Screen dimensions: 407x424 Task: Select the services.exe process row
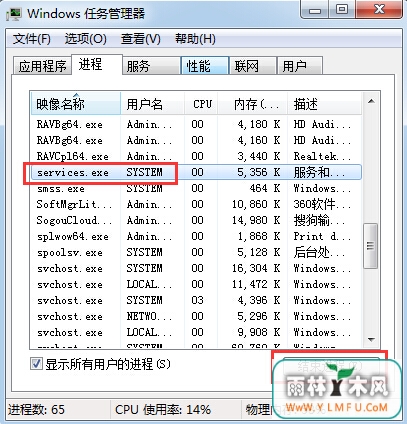196,172
